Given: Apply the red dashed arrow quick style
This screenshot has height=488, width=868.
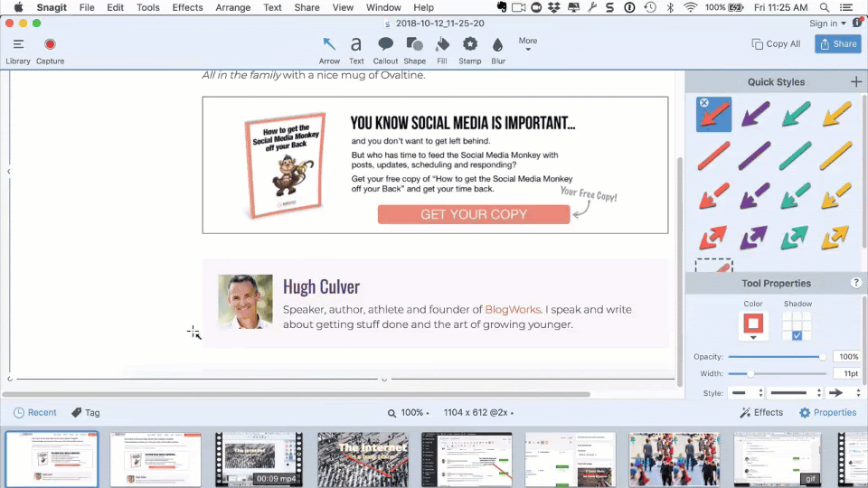Looking at the screenshot, I should [713, 196].
